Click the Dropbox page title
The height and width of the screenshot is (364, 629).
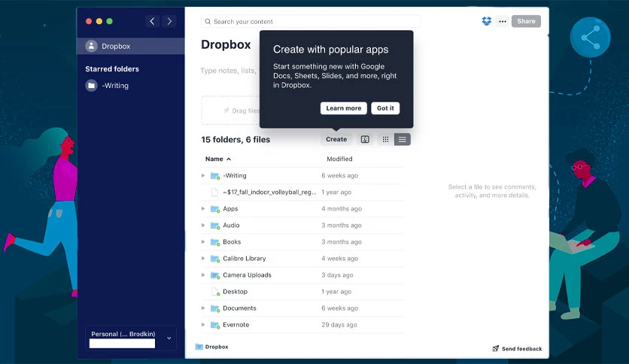(x=226, y=44)
